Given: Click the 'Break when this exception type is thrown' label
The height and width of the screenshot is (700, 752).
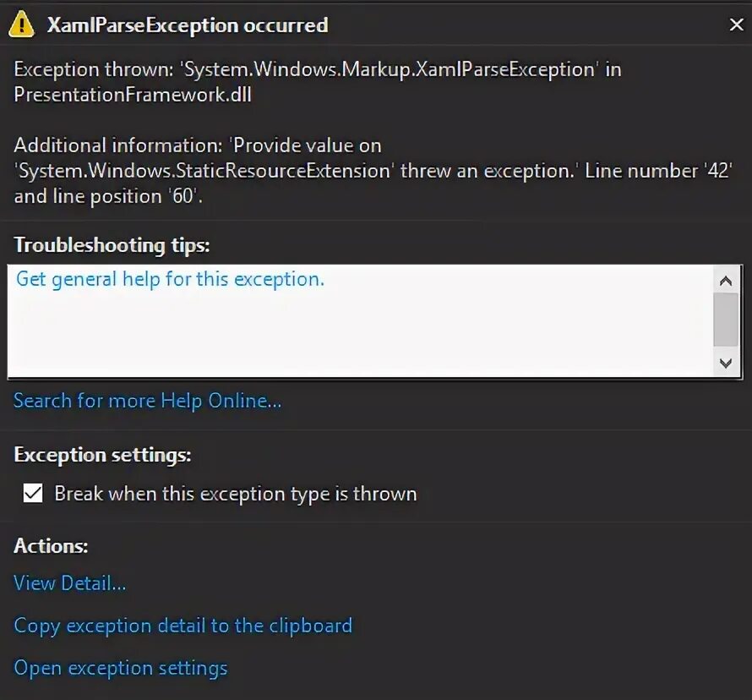Looking at the screenshot, I should (x=236, y=494).
